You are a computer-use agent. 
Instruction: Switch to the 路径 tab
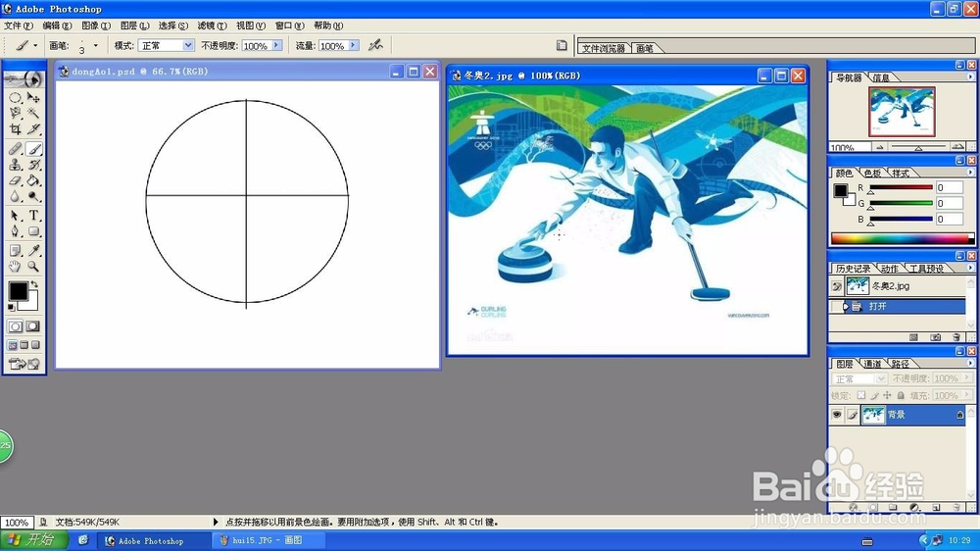pyautogui.click(x=900, y=364)
